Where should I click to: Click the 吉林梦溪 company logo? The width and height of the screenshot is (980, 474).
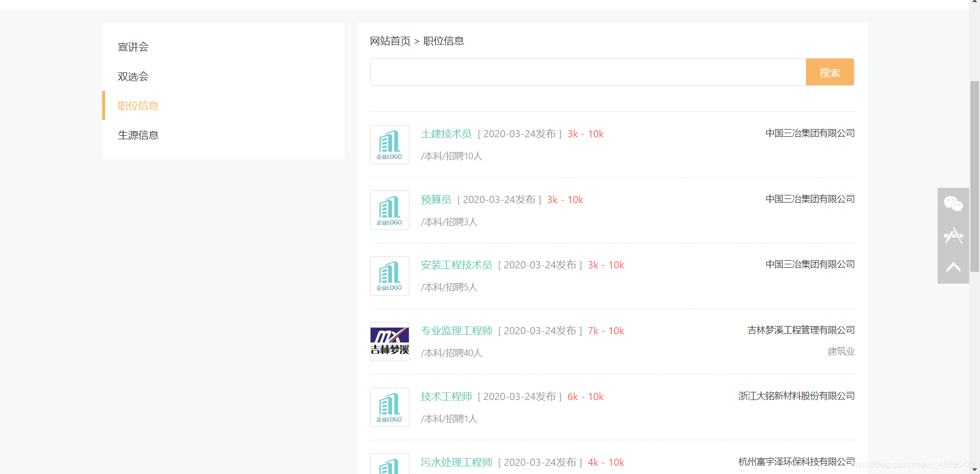[x=389, y=341]
